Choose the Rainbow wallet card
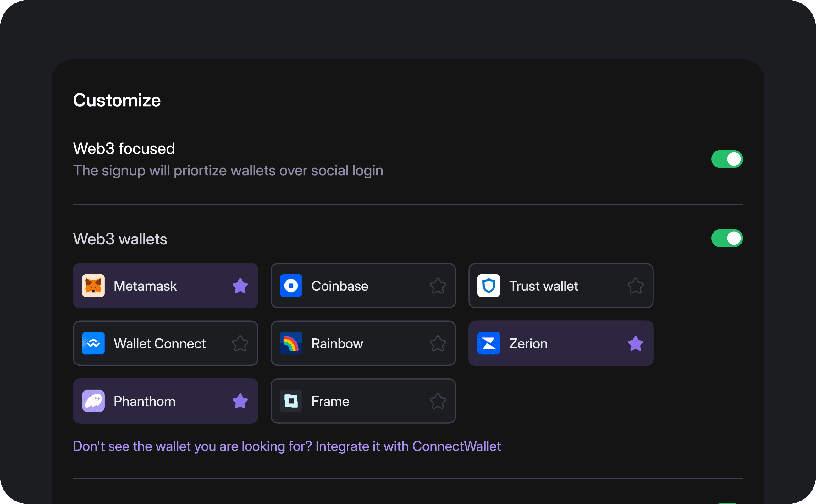The width and height of the screenshot is (816, 504). pos(363,343)
